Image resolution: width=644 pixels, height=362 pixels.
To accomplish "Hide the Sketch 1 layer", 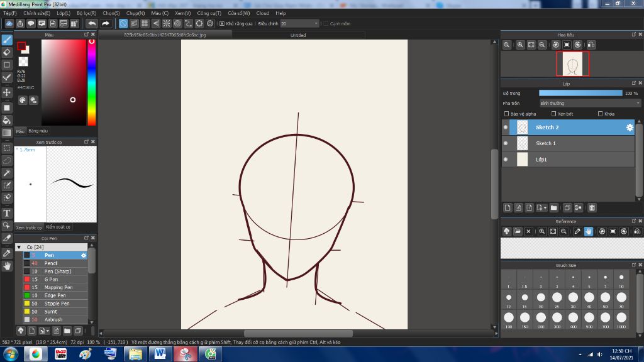I will click(x=506, y=143).
